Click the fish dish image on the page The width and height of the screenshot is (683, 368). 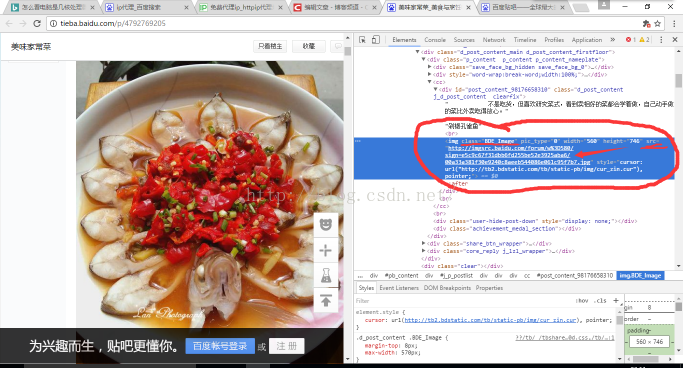210,194
